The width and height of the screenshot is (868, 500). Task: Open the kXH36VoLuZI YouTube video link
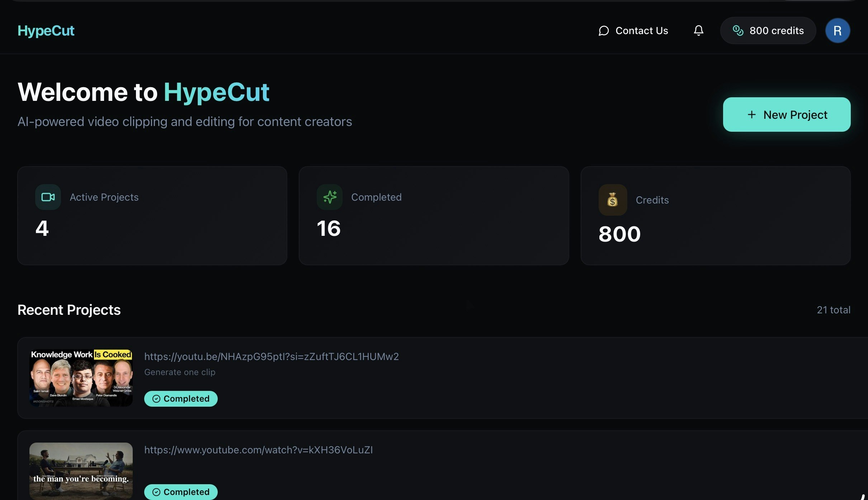click(x=258, y=450)
